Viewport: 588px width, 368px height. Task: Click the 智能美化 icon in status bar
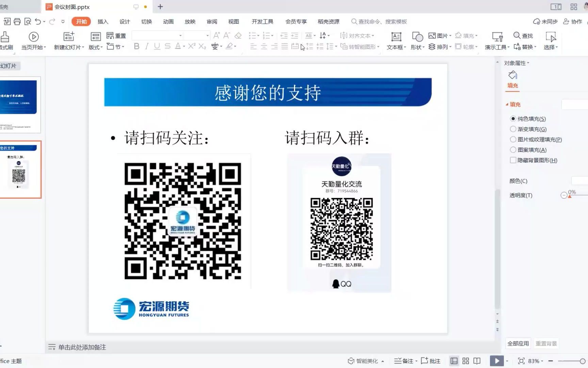click(351, 361)
